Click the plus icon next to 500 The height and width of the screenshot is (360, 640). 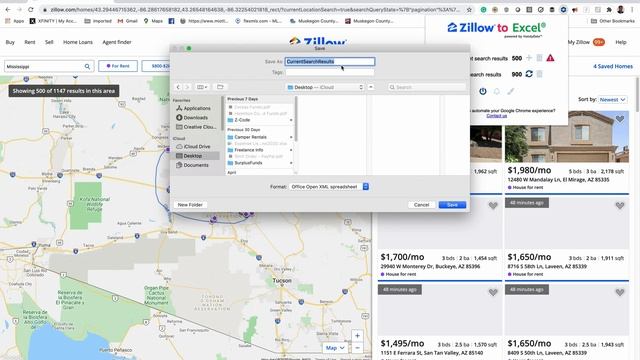[x=529, y=58]
